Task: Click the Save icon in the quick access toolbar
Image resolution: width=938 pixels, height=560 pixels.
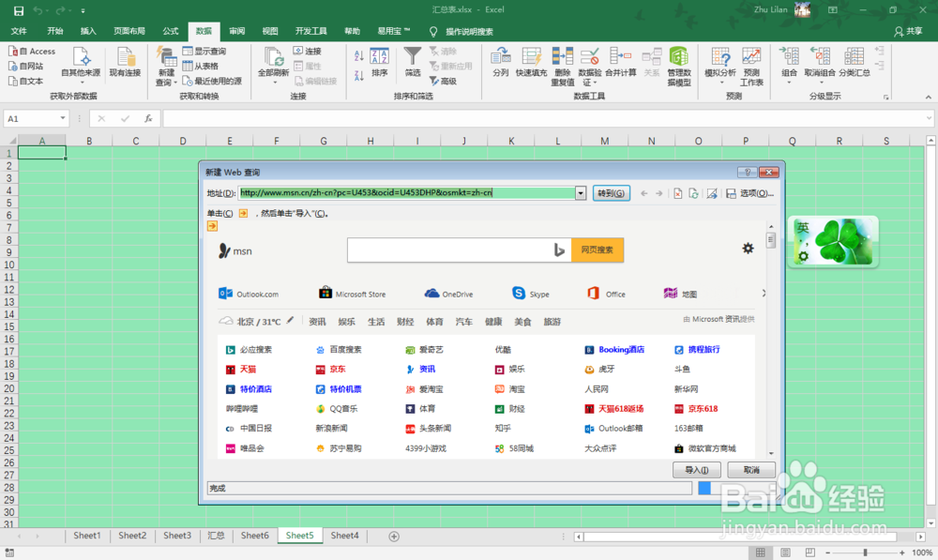Action: click(x=19, y=10)
